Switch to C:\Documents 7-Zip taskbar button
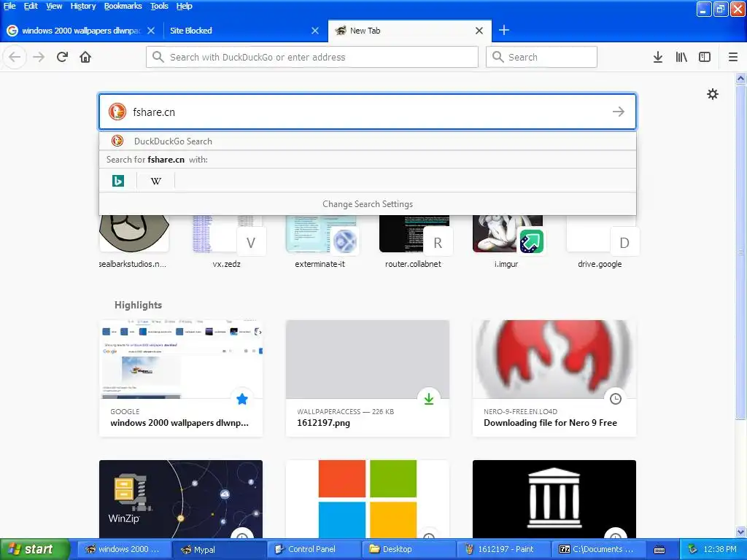 pyautogui.click(x=597, y=550)
